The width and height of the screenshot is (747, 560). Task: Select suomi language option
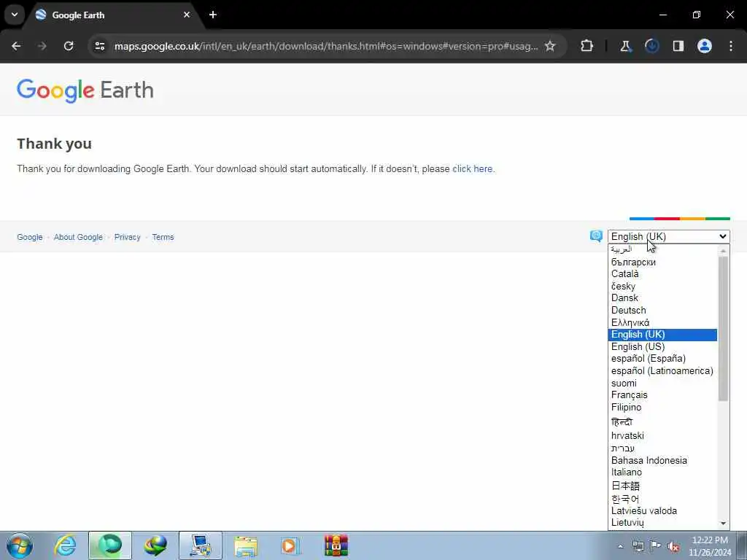tap(662, 384)
